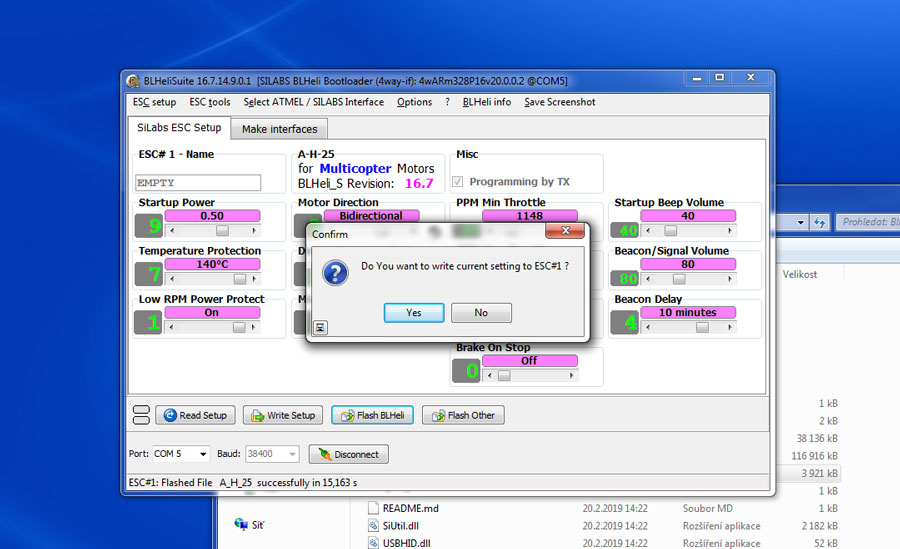Click the BLHeliSuite title bar app icon

coord(133,81)
